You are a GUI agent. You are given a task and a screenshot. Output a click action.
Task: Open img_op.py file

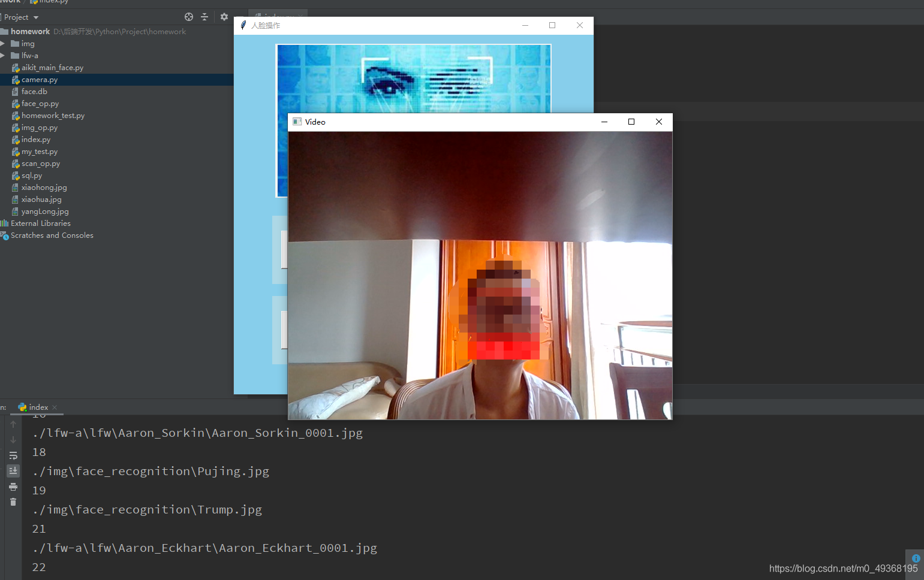click(x=40, y=128)
